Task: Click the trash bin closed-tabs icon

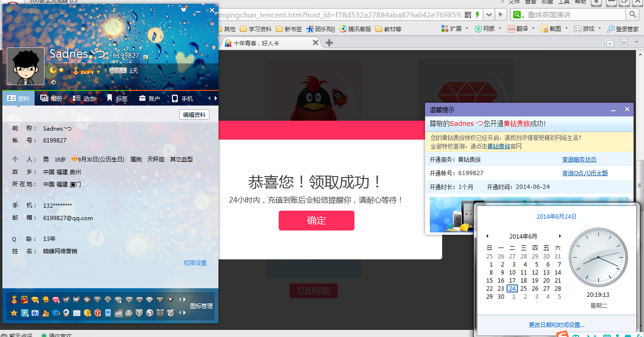Action: [x=624, y=43]
